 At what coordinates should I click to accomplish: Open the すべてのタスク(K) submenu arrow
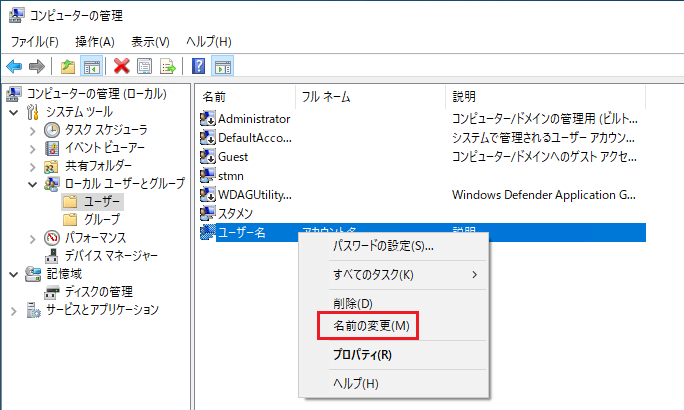point(475,275)
